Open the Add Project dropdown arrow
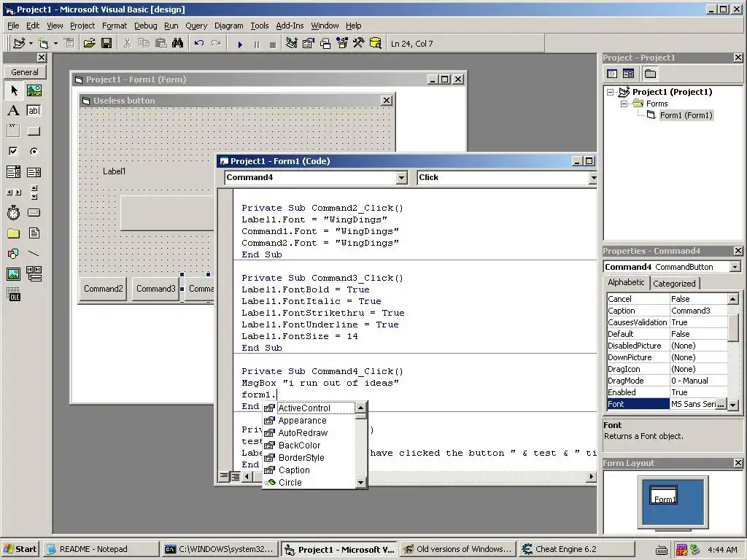This screenshot has width=747, height=560. pos(31,43)
